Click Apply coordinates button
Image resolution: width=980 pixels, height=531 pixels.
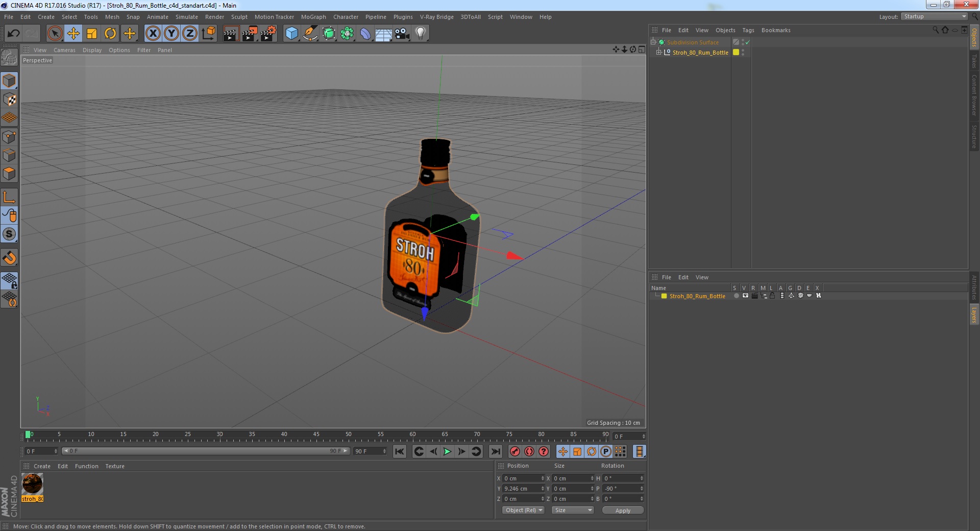click(x=623, y=510)
